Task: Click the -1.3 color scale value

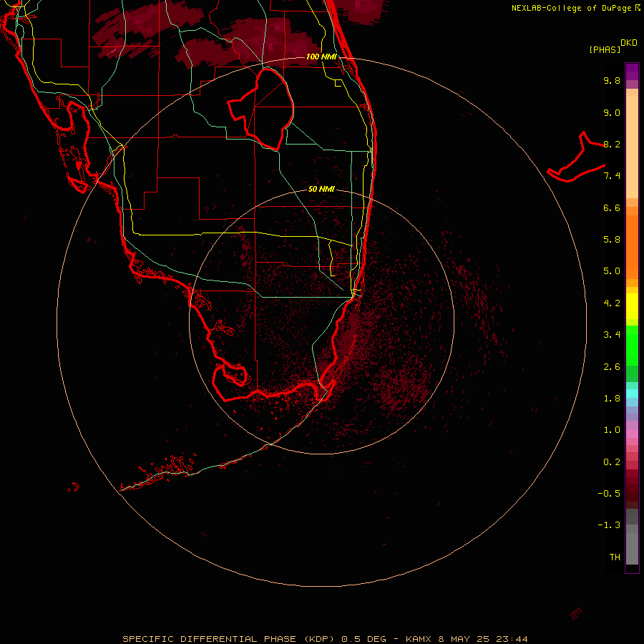Action: click(609, 525)
